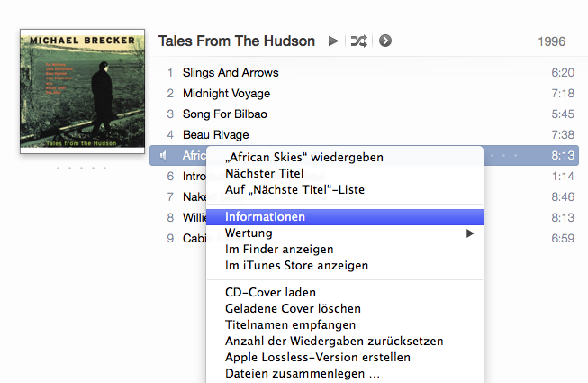Choose „African Skies“ wiedergeben
The width and height of the screenshot is (588, 383).
304,157
